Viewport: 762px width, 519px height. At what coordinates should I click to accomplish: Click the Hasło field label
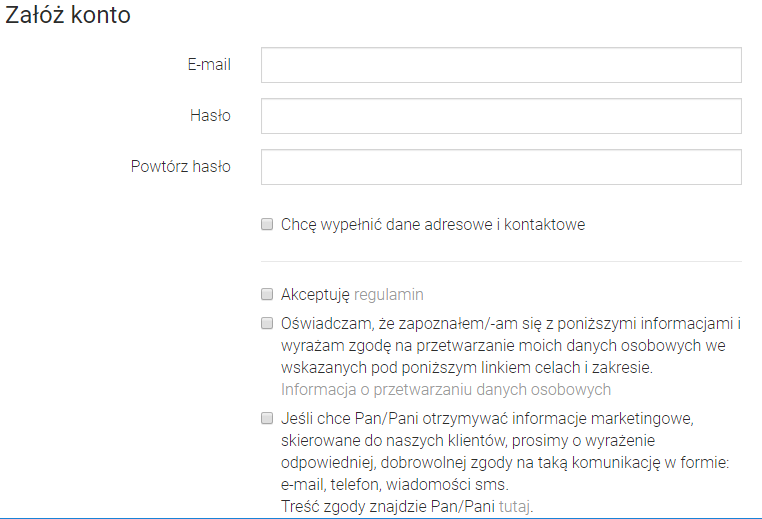[x=210, y=116]
